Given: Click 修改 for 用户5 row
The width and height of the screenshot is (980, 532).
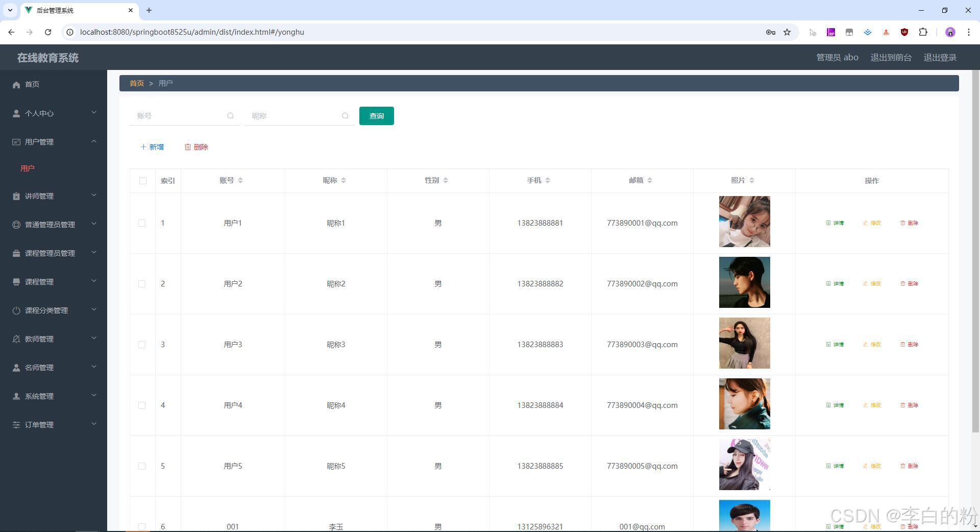Looking at the screenshot, I should pyautogui.click(x=872, y=466).
